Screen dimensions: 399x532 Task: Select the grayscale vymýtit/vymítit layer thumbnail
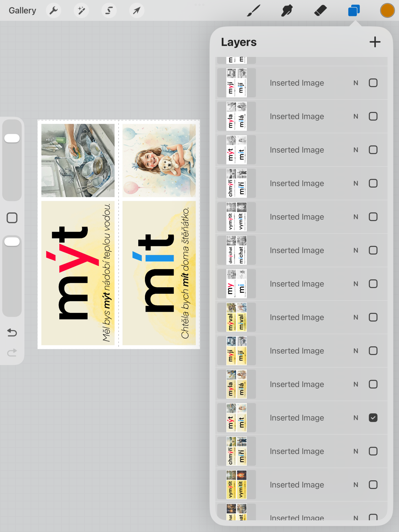pyautogui.click(x=236, y=217)
